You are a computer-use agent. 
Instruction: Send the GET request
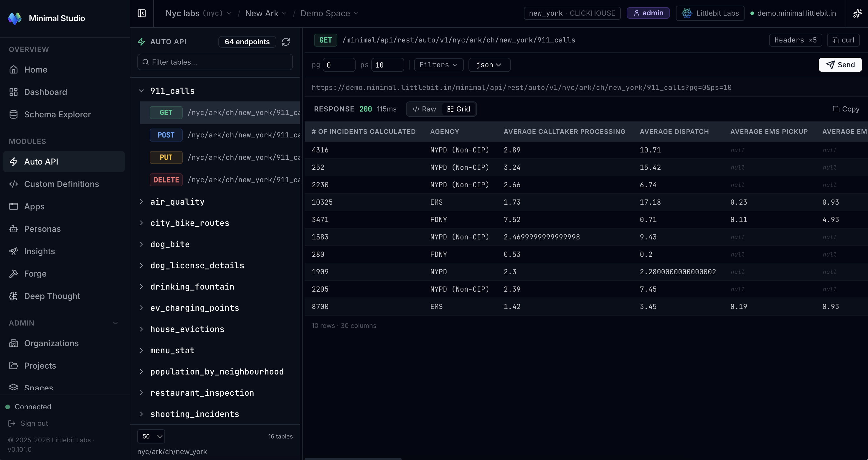pos(840,64)
